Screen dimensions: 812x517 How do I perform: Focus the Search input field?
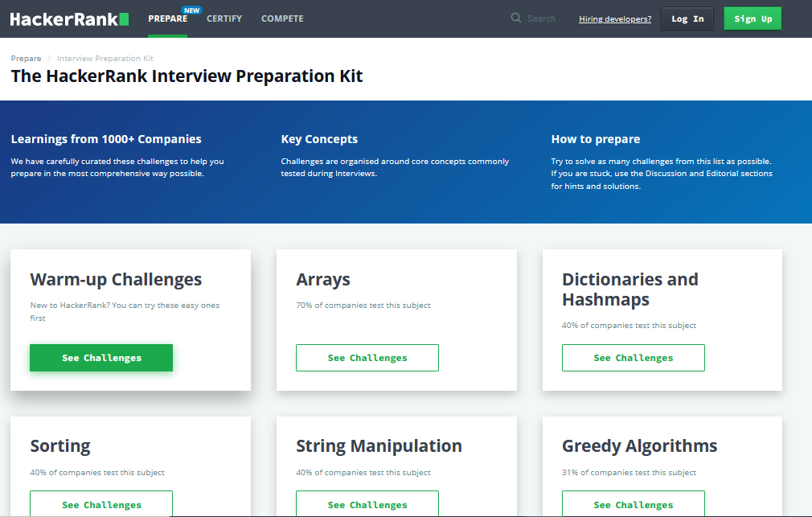tap(541, 18)
